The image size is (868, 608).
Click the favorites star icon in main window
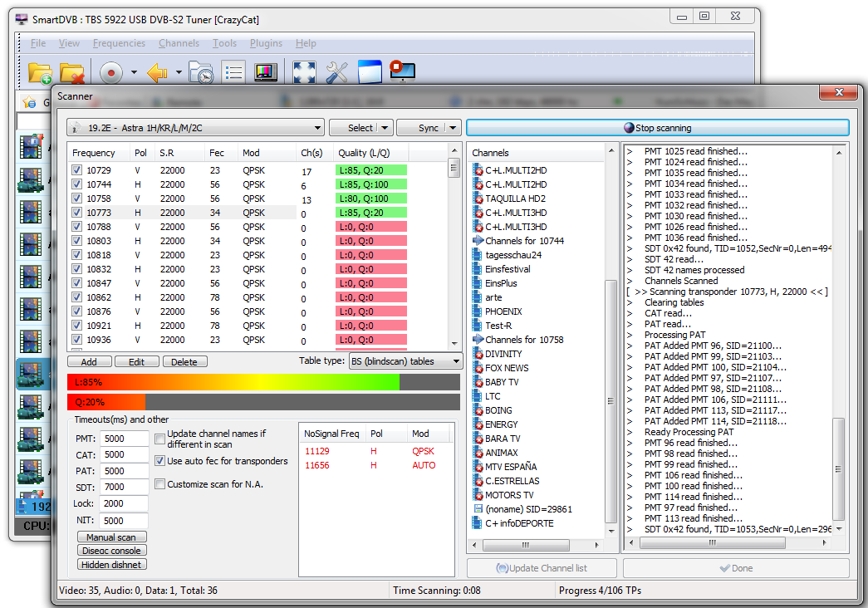29,102
